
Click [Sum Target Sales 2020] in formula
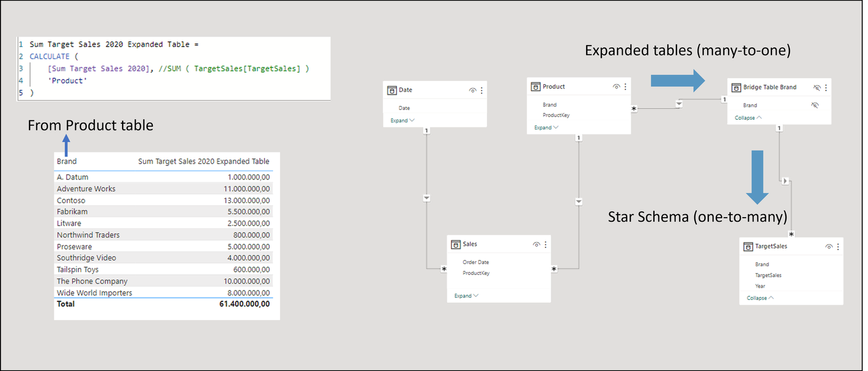pos(100,69)
